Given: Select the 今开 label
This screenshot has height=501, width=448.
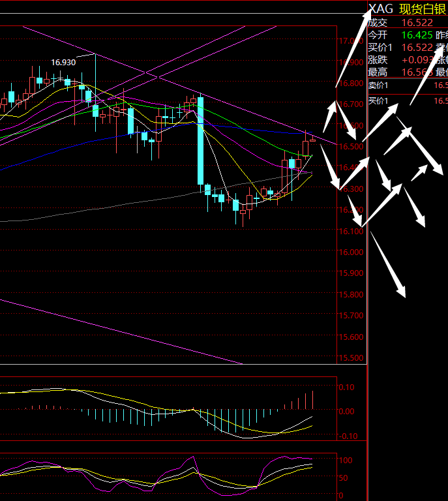Looking at the screenshot, I should pyautogui.click(x=378, y=35).
